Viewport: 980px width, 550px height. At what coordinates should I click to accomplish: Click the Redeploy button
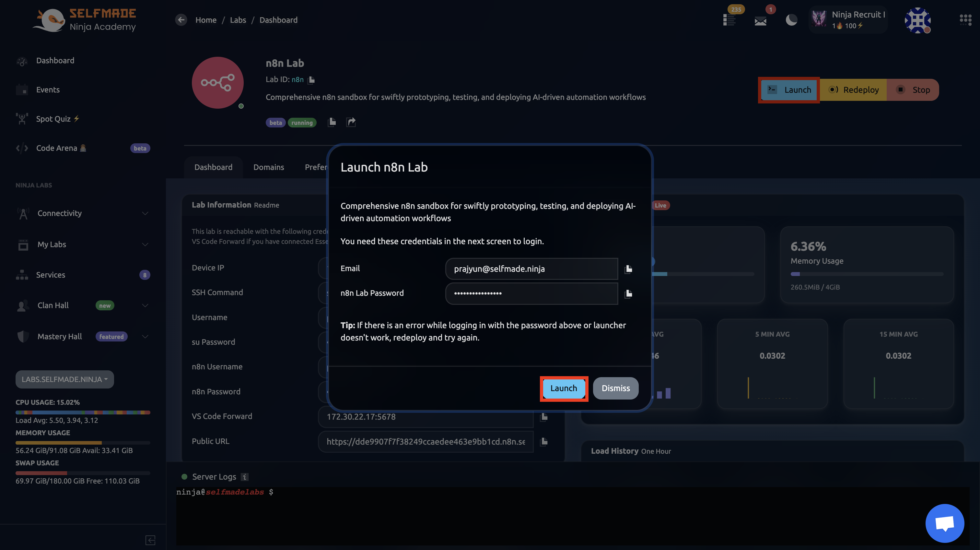tap(854, 90)
